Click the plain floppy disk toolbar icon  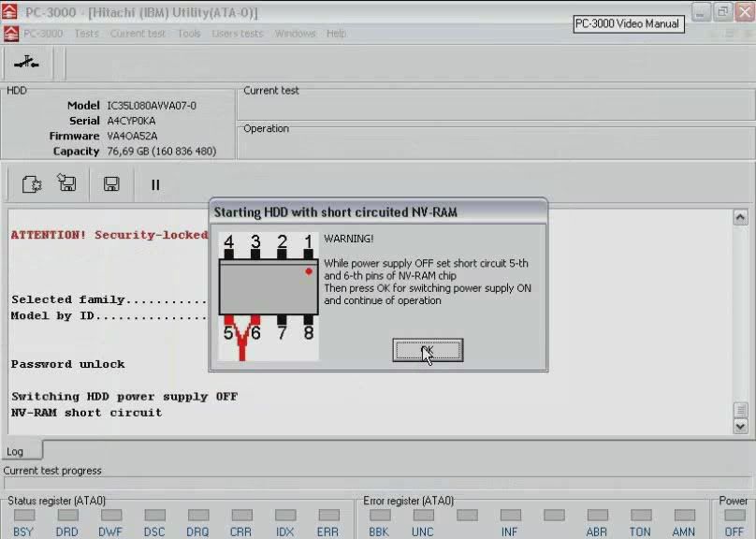tap(111, 184)
